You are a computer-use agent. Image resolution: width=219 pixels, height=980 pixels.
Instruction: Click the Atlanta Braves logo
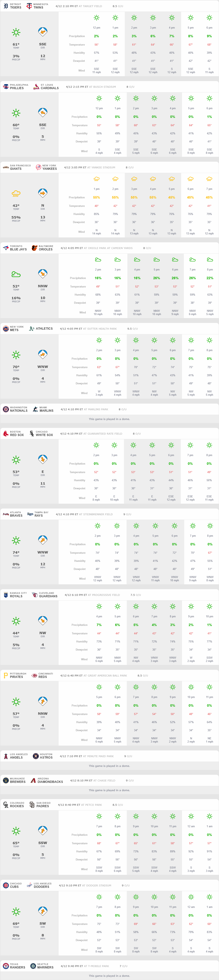(x=6, y=514)
